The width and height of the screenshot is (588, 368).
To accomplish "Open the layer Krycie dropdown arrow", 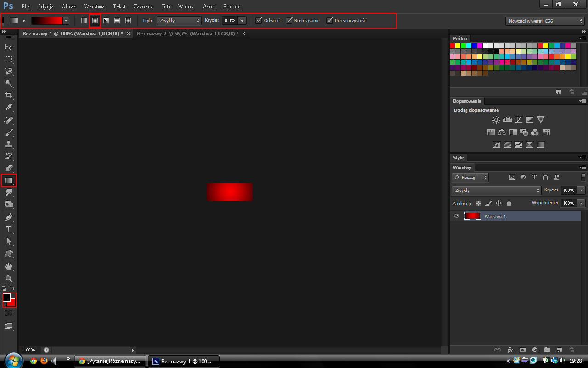I will pyautogui.click(x=582, y=190).
